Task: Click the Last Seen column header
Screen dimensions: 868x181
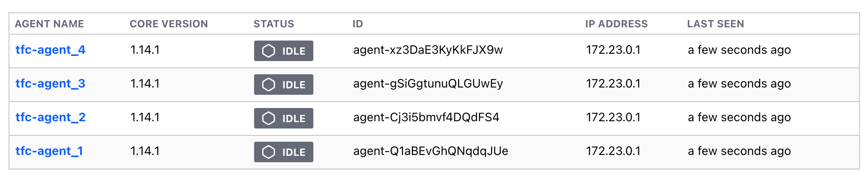Action: click(x=715, y=24)
